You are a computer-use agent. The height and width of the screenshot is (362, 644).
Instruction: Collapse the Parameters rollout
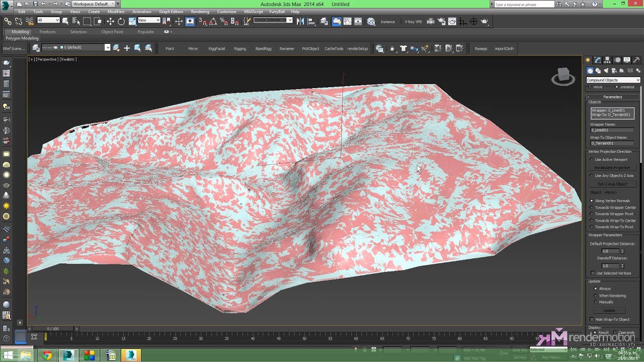point(613,97)
